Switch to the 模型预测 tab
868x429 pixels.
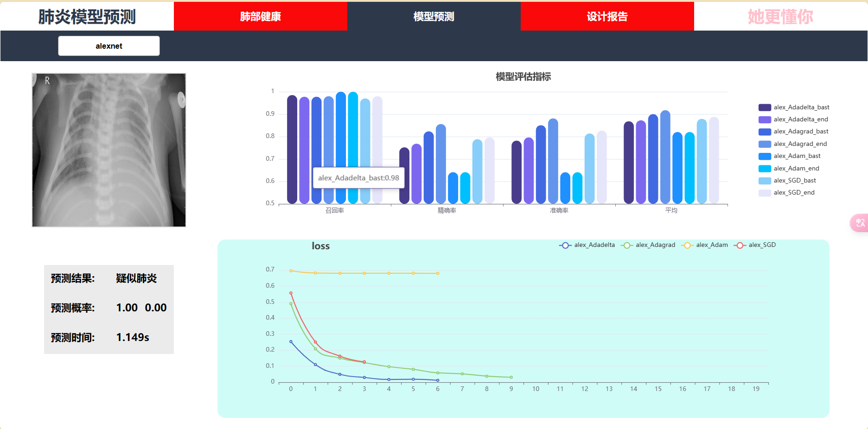pos(434,16)
